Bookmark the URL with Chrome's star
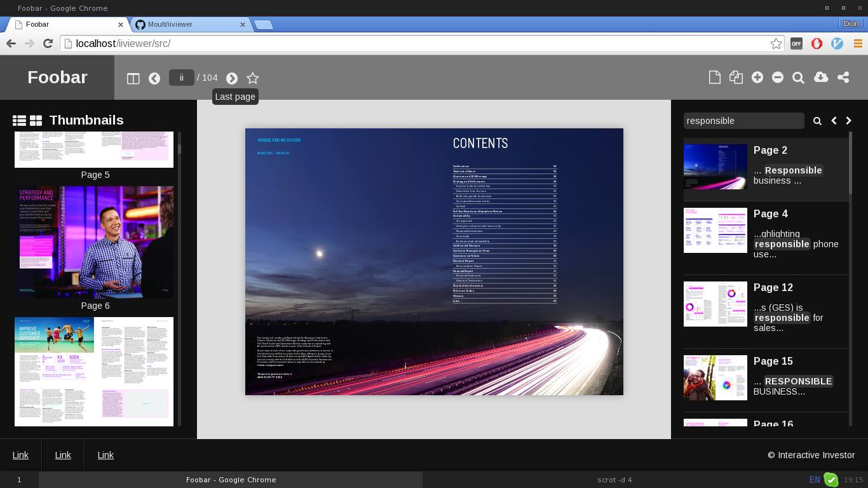868x488 pixels. point(776,43)
